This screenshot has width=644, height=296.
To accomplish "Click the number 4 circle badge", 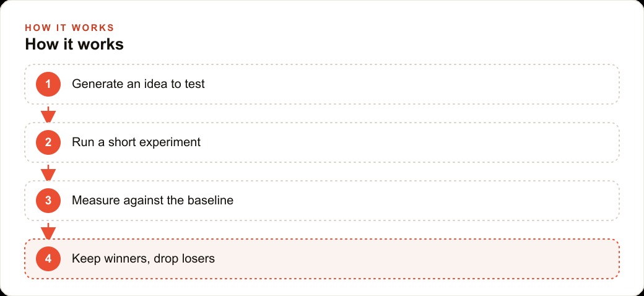I will (x=48, y=259).
